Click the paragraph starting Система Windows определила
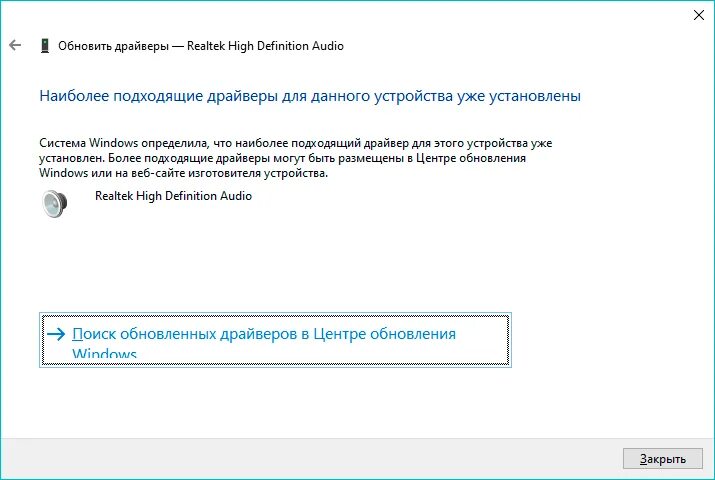The width and height of the screenshot is (715, 480). tap(295, 158)
